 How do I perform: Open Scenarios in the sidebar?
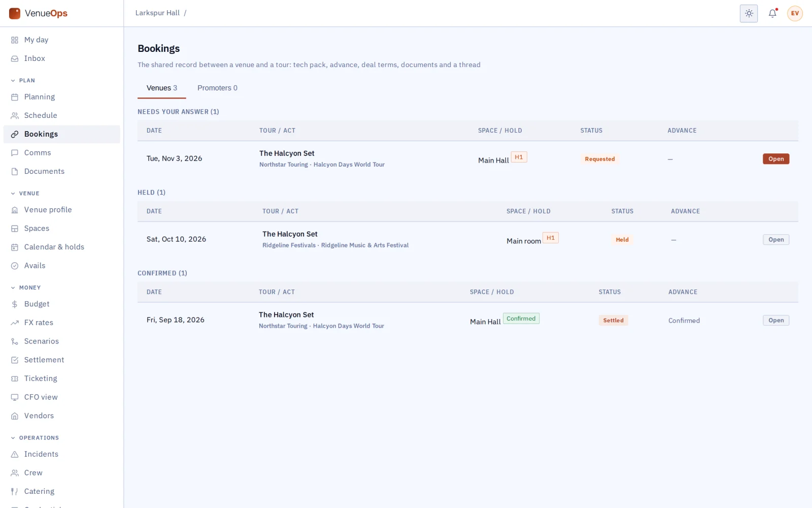[61, 341]
